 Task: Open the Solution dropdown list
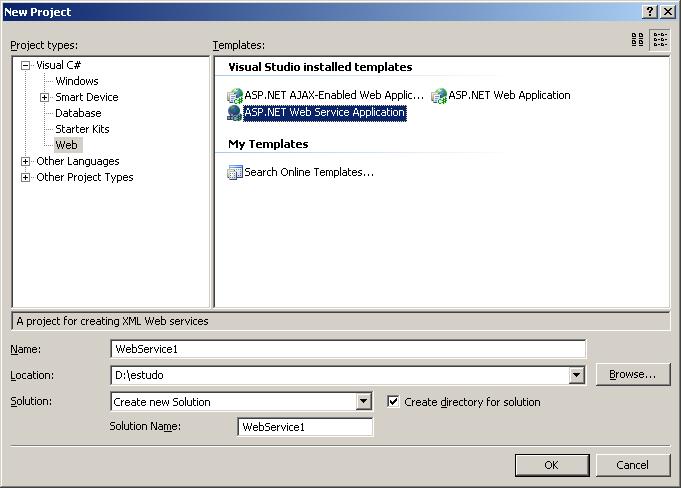364,402
